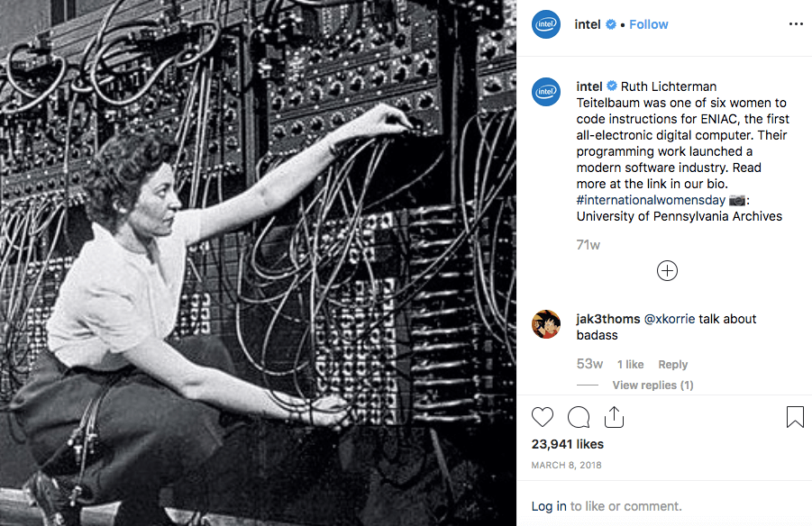Save post with the bookmark icon
The width and height of the screenshot is (812, 526).
click(795, 417)
